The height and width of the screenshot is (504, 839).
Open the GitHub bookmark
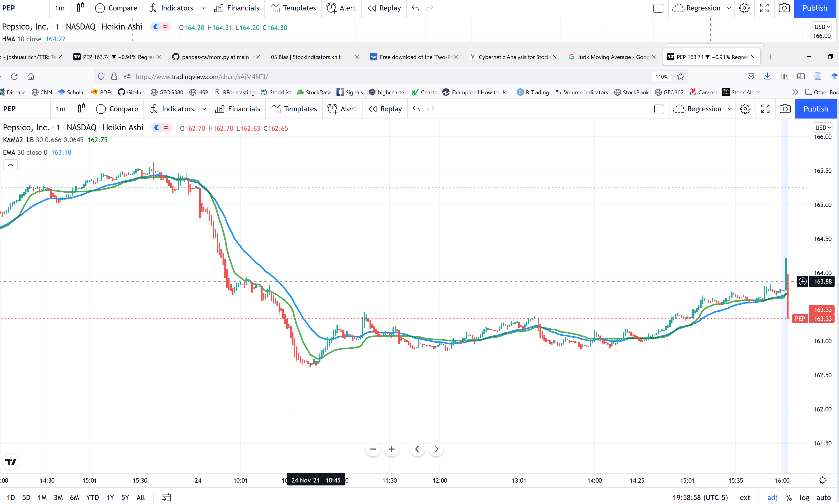point(131,92)
